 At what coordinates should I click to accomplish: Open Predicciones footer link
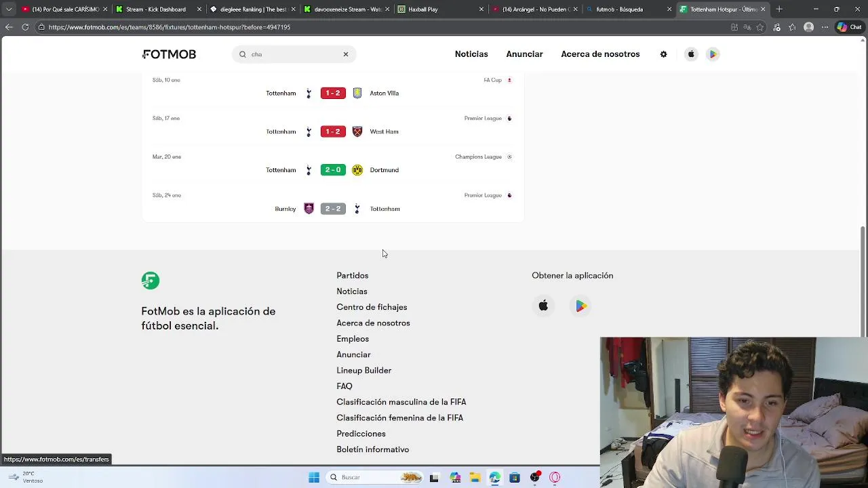361,434
